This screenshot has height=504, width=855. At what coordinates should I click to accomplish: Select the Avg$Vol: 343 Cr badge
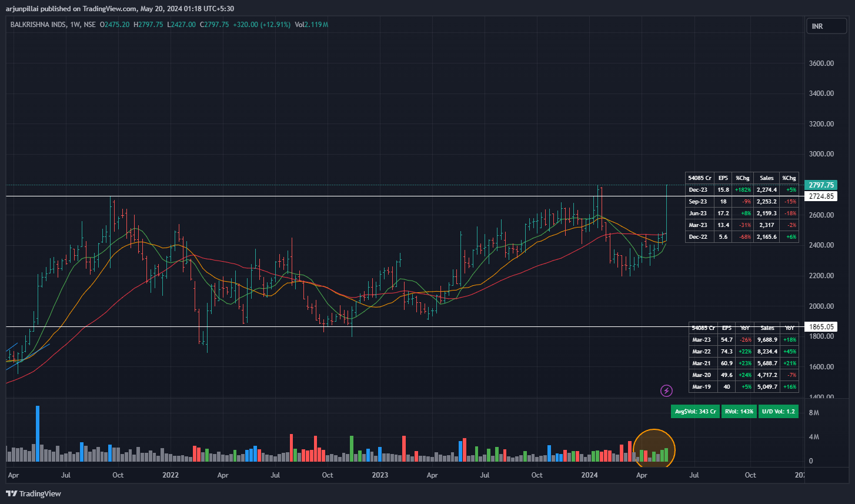(695, 411)
